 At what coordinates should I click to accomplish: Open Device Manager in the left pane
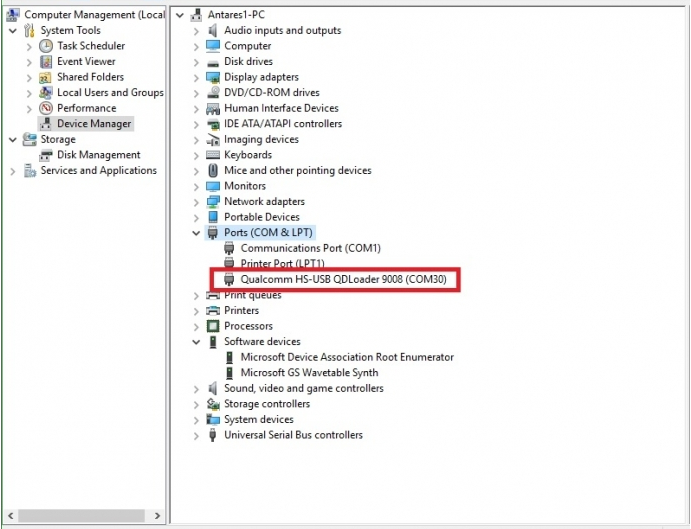(94, 124)
